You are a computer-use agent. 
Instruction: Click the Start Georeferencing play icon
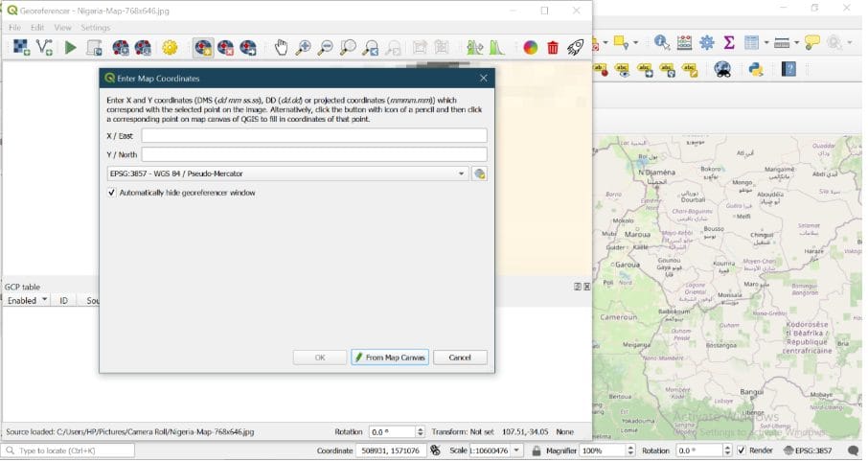71,47
